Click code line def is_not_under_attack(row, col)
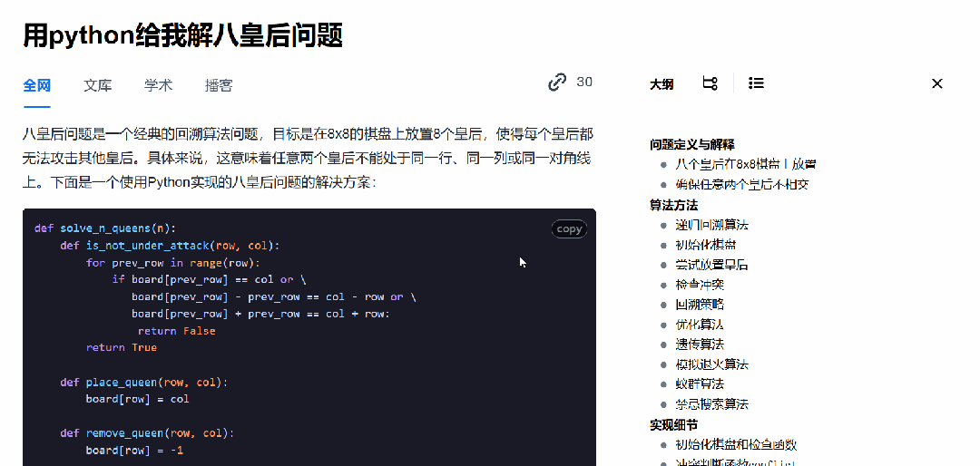Viewport: 980px width, 466px height. pyautogui.click(x=170, y=246)
